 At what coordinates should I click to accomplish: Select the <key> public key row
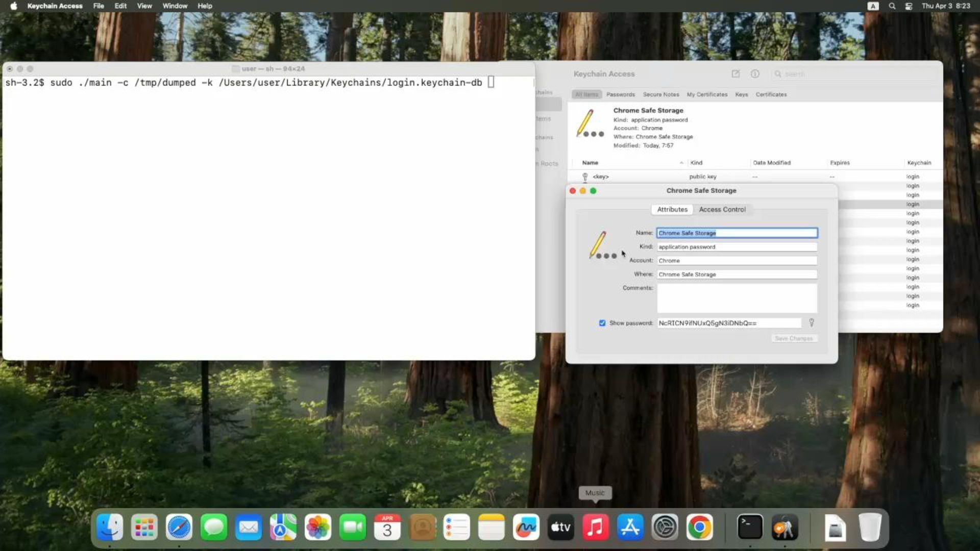pos(754,177)
